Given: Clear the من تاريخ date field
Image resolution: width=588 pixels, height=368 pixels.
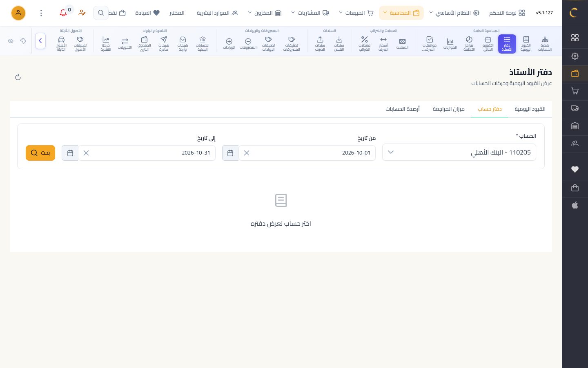Looking at the screenshot, I should pos(247,153).
